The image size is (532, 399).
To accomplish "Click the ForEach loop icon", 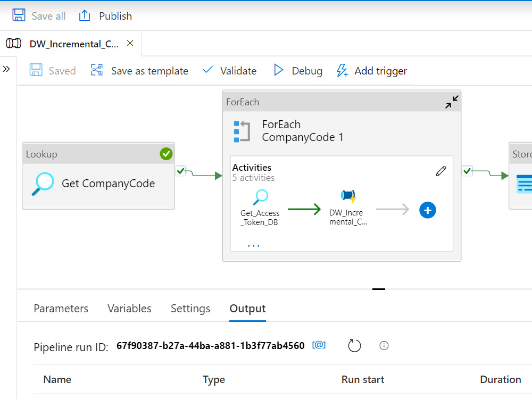I will [242, 131].
